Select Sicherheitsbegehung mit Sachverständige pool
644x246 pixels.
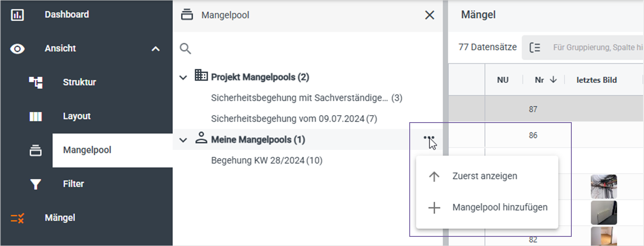click(307, 98)
